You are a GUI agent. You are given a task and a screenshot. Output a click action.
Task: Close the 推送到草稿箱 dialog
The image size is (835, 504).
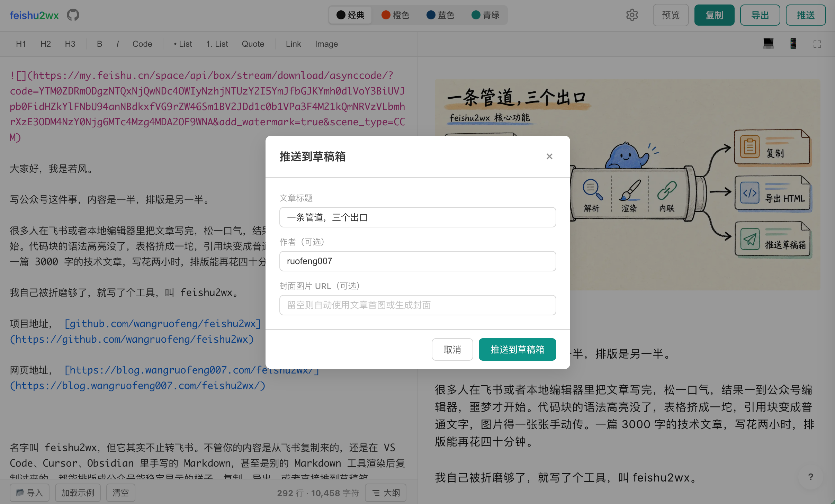[549, 156]
